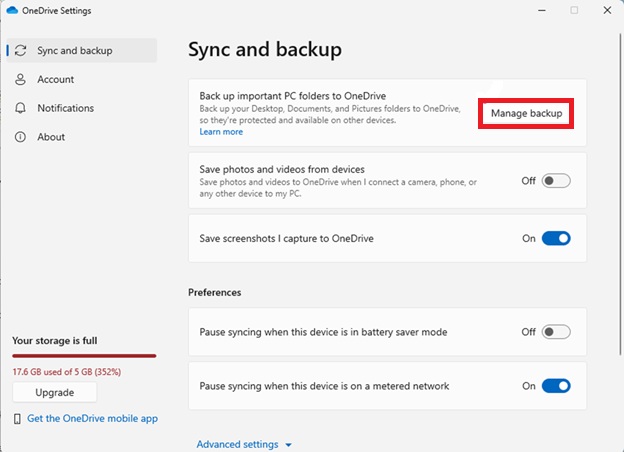The height and width of the screenshot is (452, 624).
Task: Open the About section
Action: (x=82, y=137)
